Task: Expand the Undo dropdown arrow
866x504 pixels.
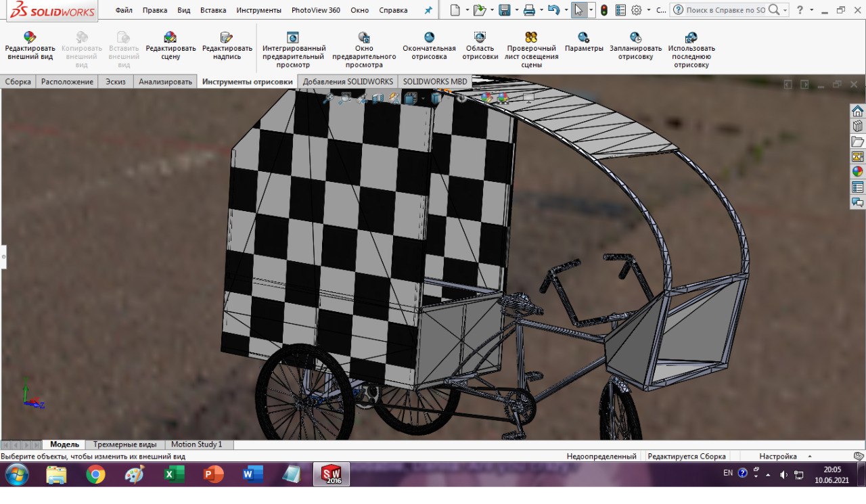Action: [x=566, y=10]
